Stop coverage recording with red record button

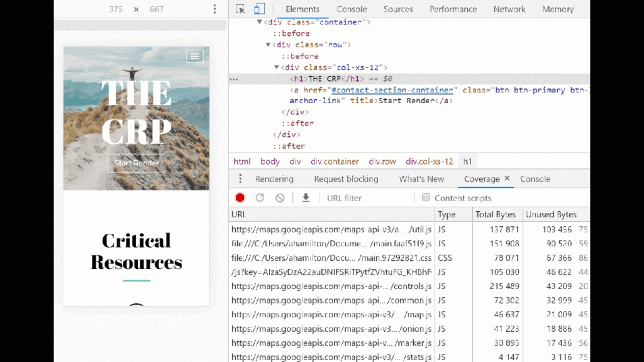[241, 197]
